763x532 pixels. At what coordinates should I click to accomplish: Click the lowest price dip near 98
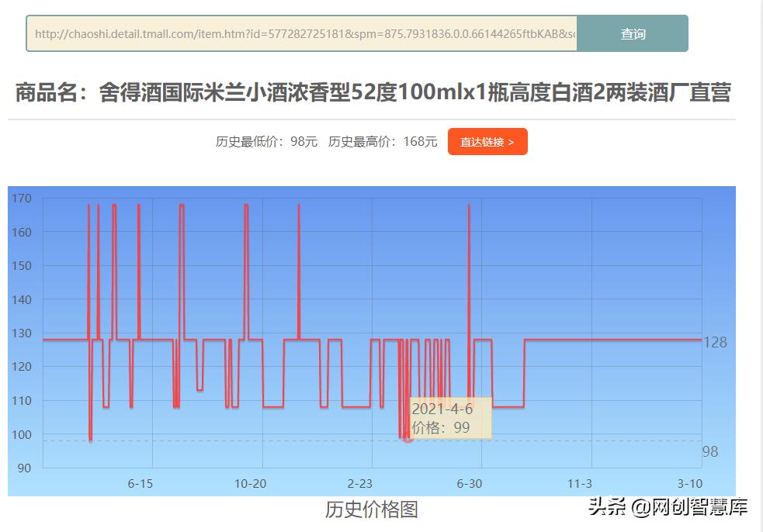click(90, 440)
